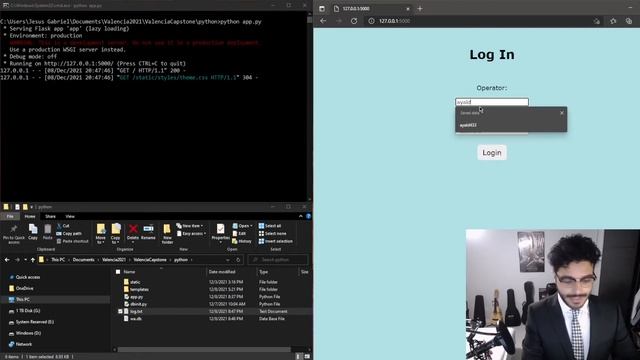Click the Explorer back arrow
This screenshot has height=360, width=640.
click(x=7, y=260)
